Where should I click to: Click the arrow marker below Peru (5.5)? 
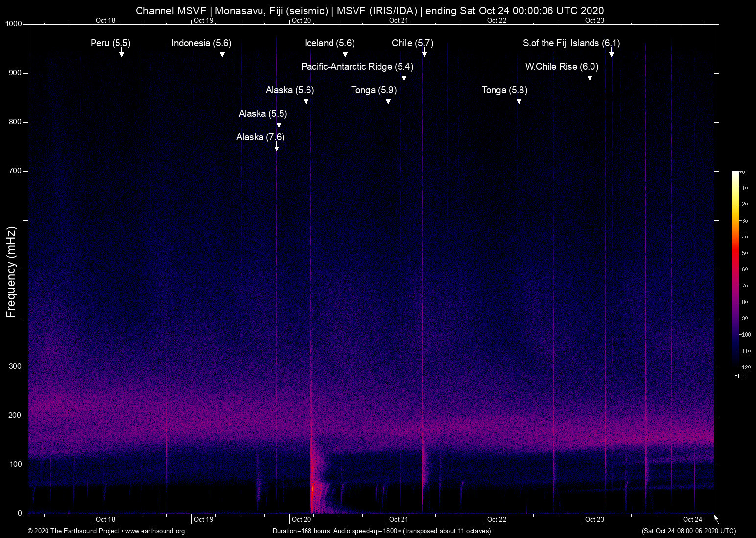[122, 53]
